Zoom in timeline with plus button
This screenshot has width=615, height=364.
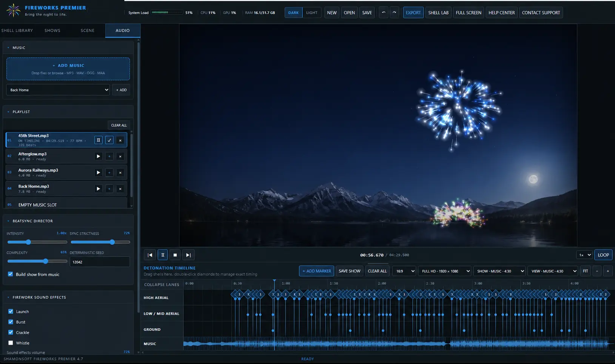608,271
